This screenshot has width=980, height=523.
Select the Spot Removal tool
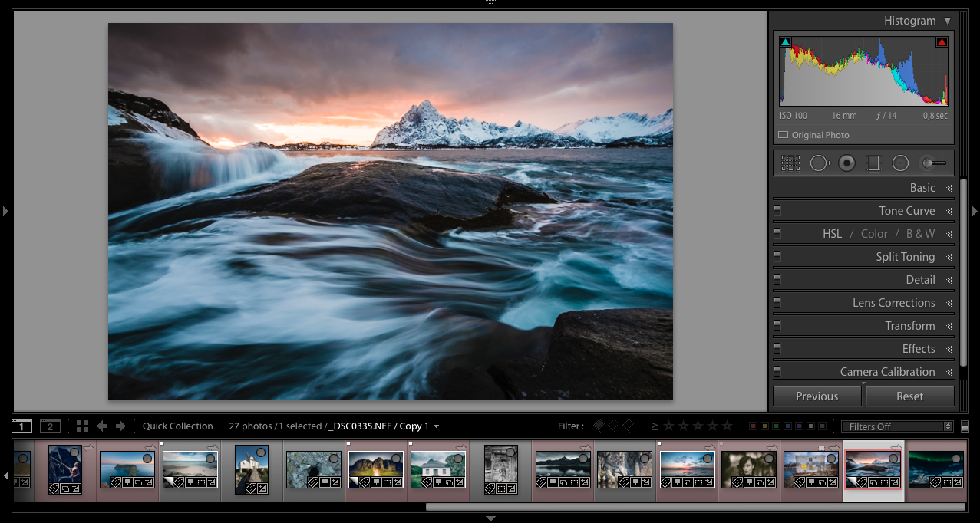coord(819,163)
